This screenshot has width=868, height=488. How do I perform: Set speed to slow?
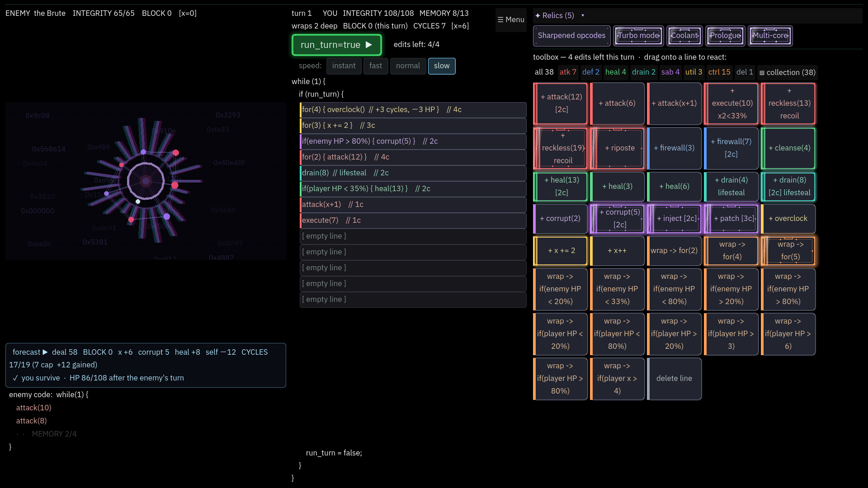click(x=442, y=66)
